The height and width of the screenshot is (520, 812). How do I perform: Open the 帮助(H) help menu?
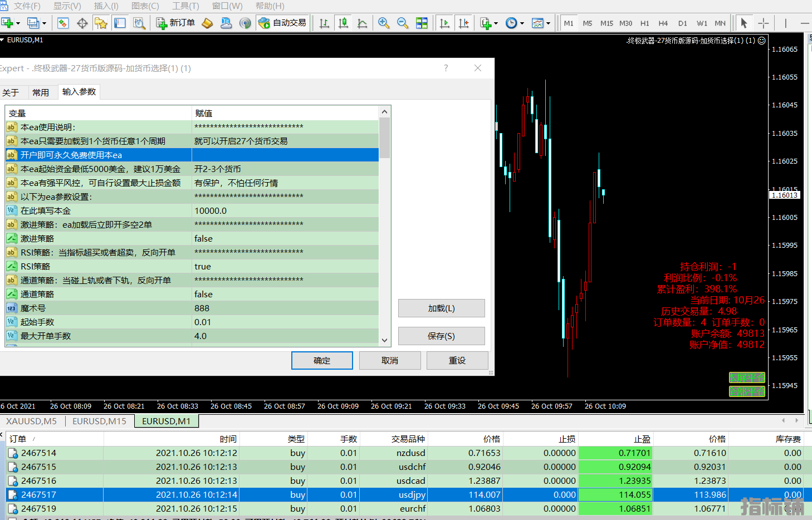(270, 6)
